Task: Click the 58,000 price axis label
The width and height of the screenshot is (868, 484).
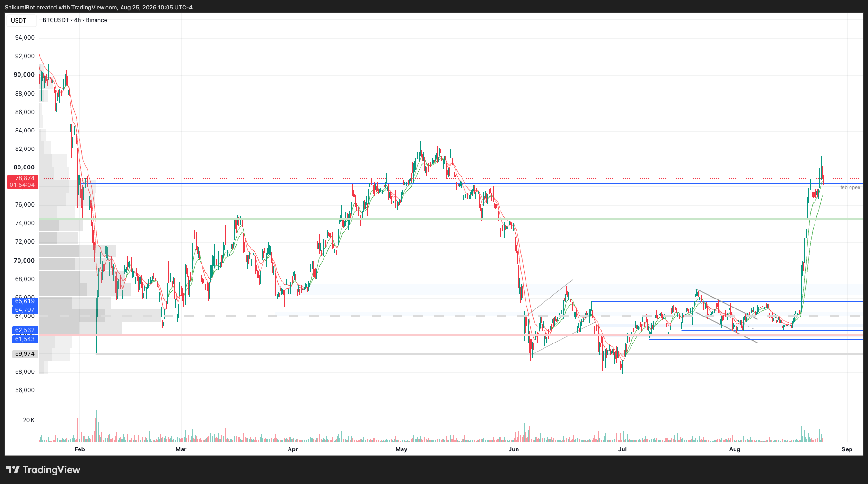Action: click(25, 372)
